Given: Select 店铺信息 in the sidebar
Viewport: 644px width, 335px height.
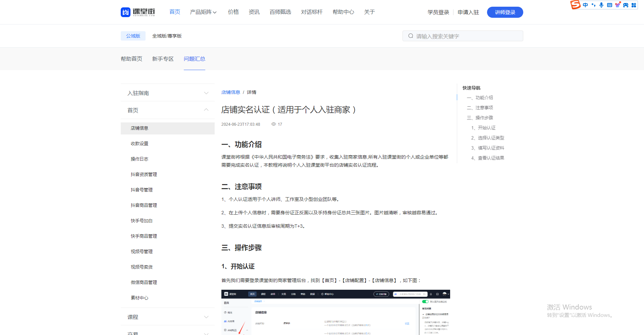Looking at the screenshot, I should point(168,128).
